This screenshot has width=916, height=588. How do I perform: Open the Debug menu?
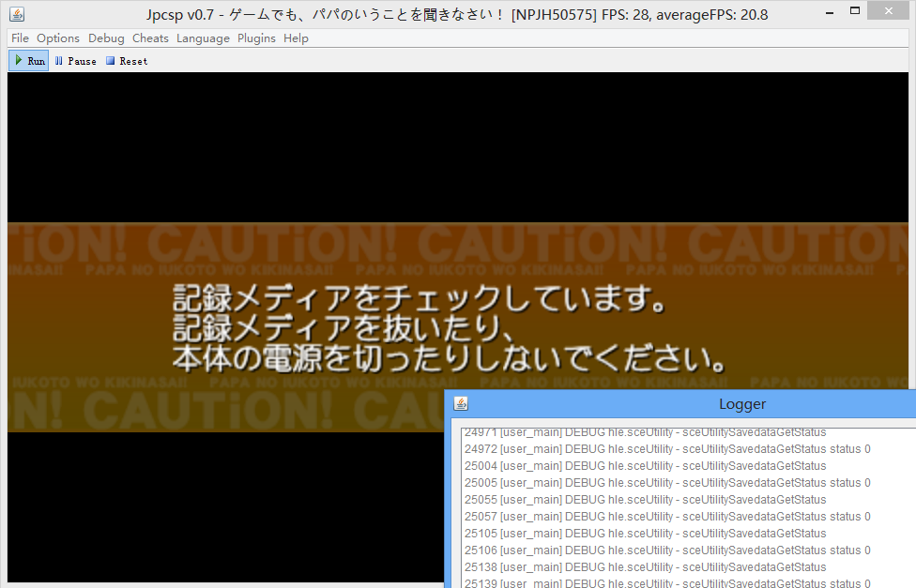(106, 38)
